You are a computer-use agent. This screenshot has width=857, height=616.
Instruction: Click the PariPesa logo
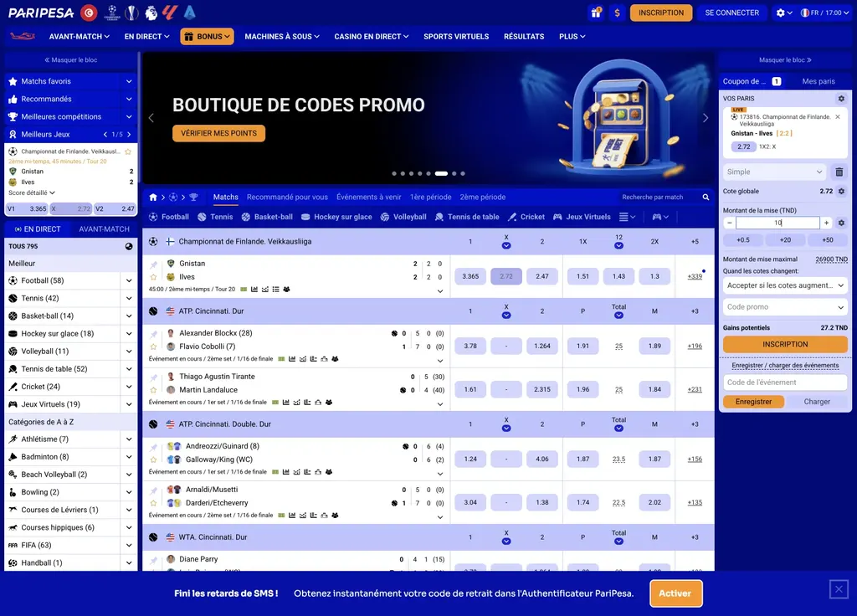pos(41,13)
